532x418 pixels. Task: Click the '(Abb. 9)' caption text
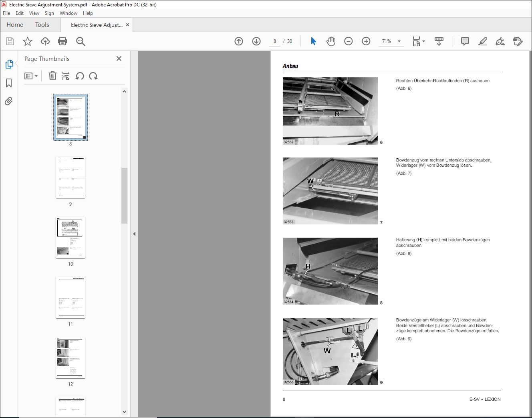point(404,339)
